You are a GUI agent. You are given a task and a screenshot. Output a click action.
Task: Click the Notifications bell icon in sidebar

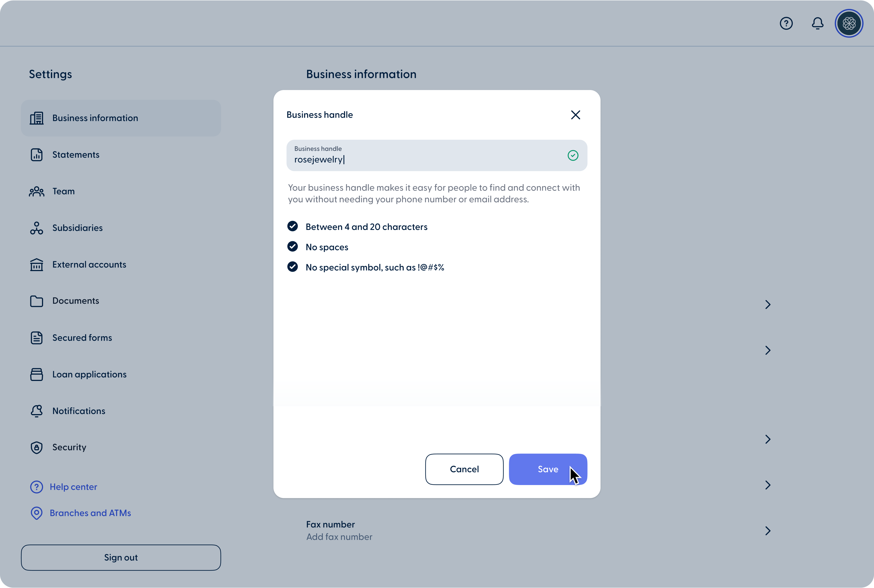(x=36, y=411)
